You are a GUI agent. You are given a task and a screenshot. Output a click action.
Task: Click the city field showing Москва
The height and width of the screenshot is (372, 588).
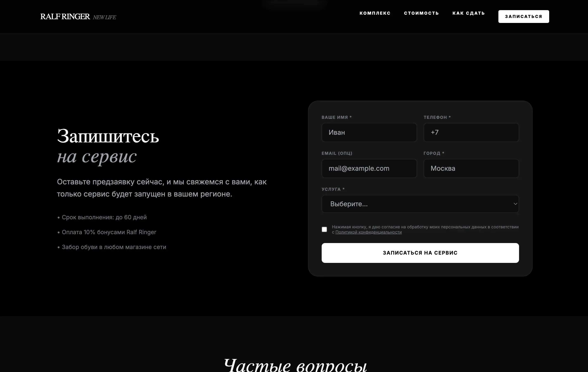(x=471, y=168)
